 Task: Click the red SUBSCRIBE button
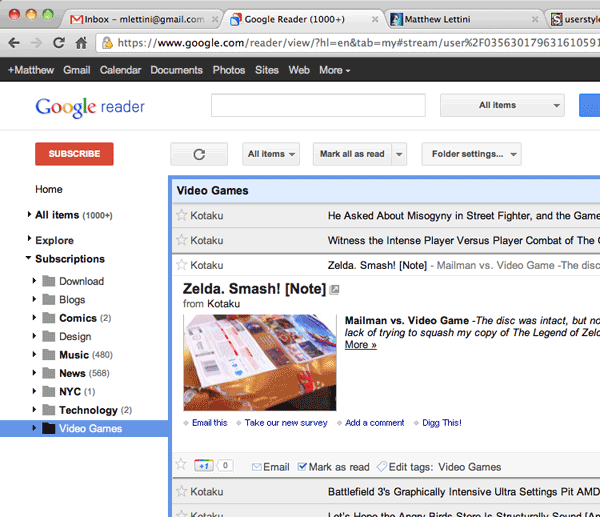pos(74,154)
